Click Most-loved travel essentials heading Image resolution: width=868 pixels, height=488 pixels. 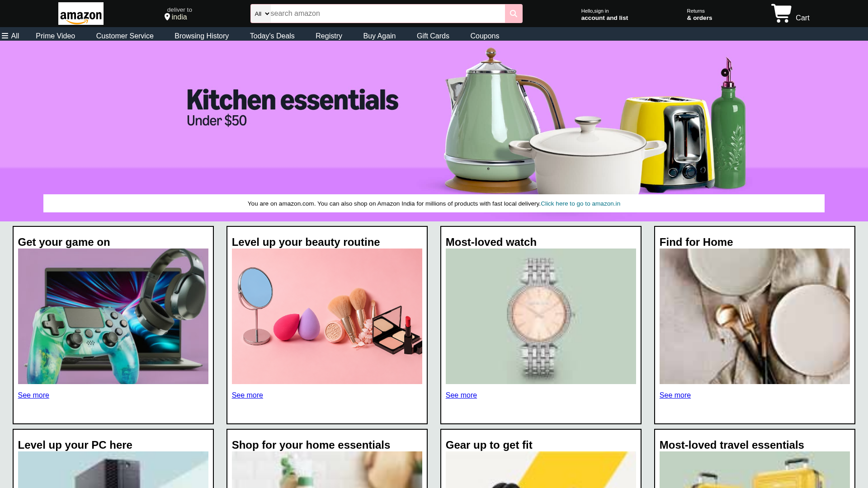point(731,445)
